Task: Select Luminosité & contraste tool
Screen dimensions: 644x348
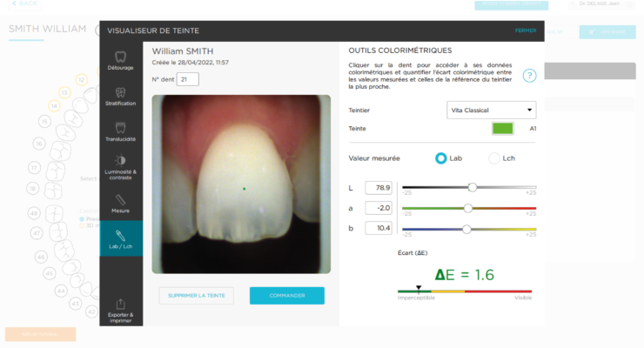Action: (120, 167)
